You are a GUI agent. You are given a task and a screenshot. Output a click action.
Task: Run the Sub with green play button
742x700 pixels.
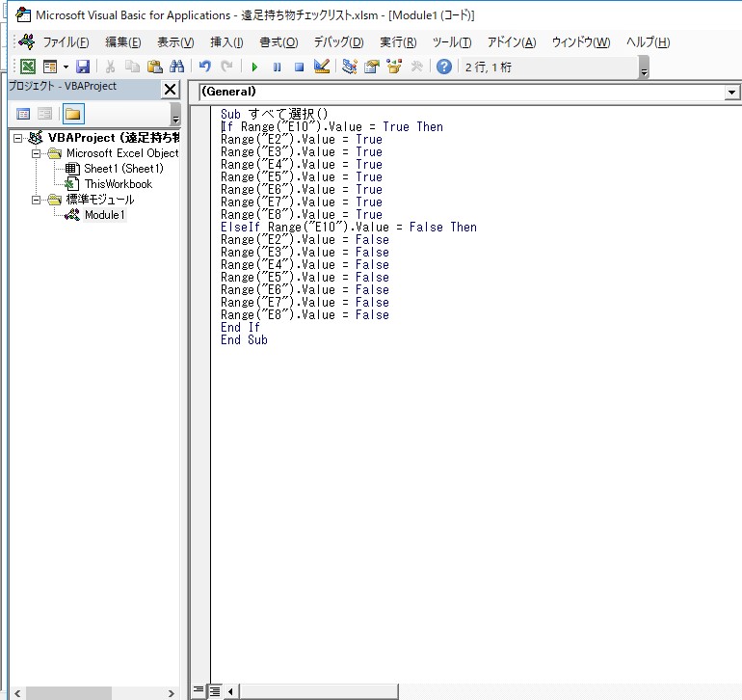click(x=254, y=67)
